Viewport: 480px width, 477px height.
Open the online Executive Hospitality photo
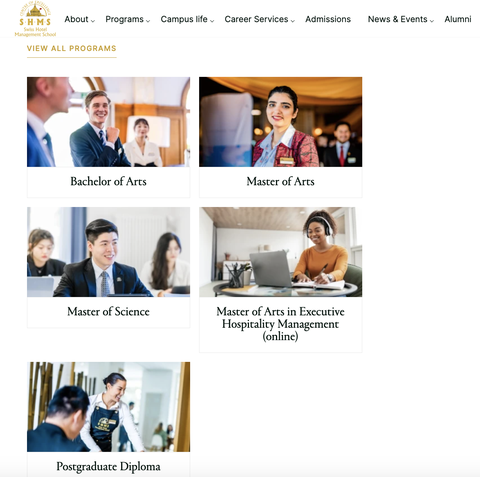tap(281, 252)
